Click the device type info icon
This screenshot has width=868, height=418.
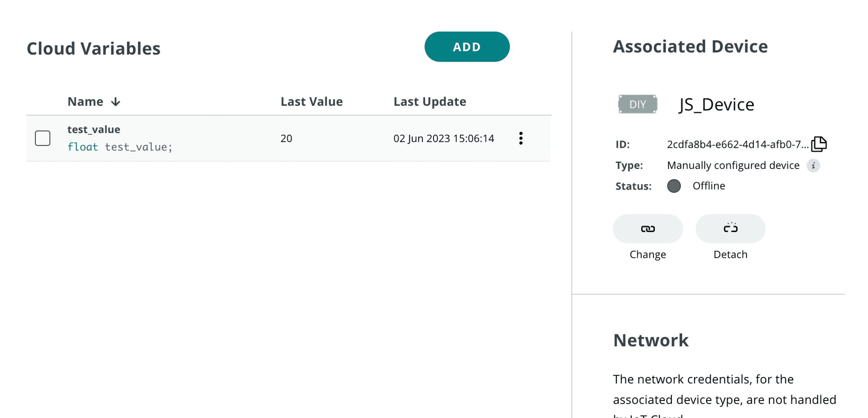click(x=813, y=165)
